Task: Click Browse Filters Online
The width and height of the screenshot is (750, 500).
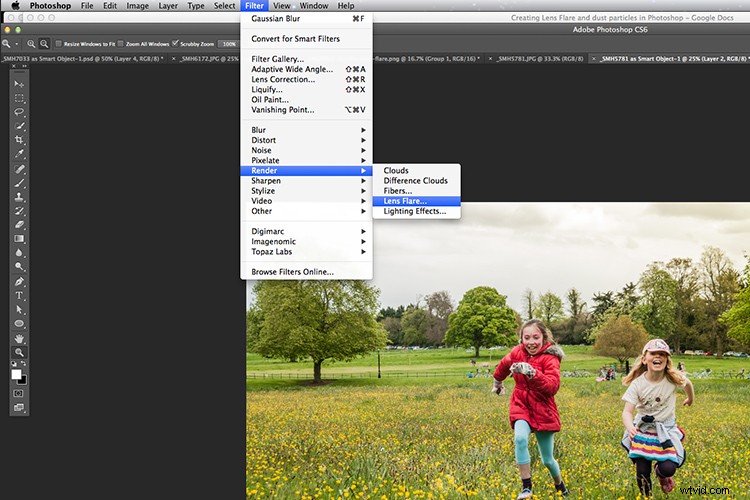Action: pos(306,272)
